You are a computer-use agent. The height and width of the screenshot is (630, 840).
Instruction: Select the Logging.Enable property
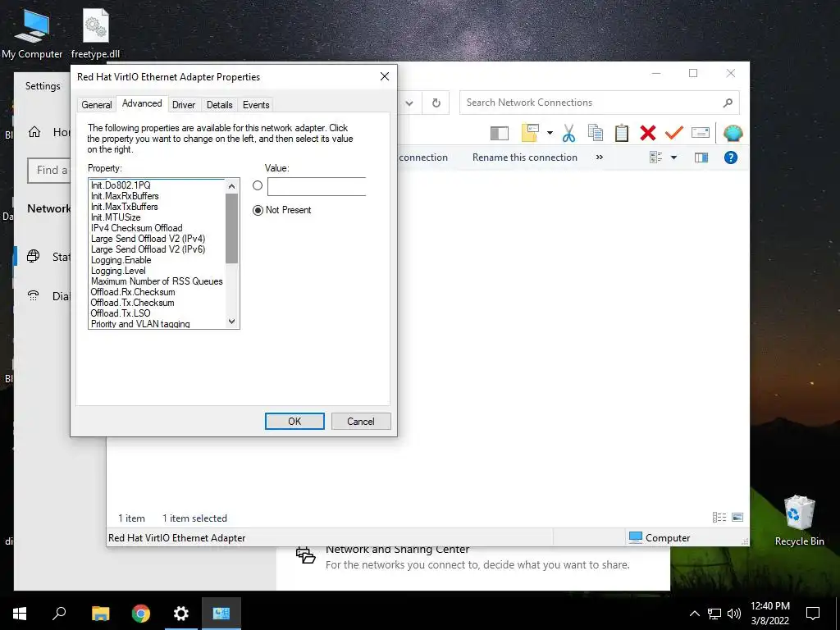coord(121,260)
